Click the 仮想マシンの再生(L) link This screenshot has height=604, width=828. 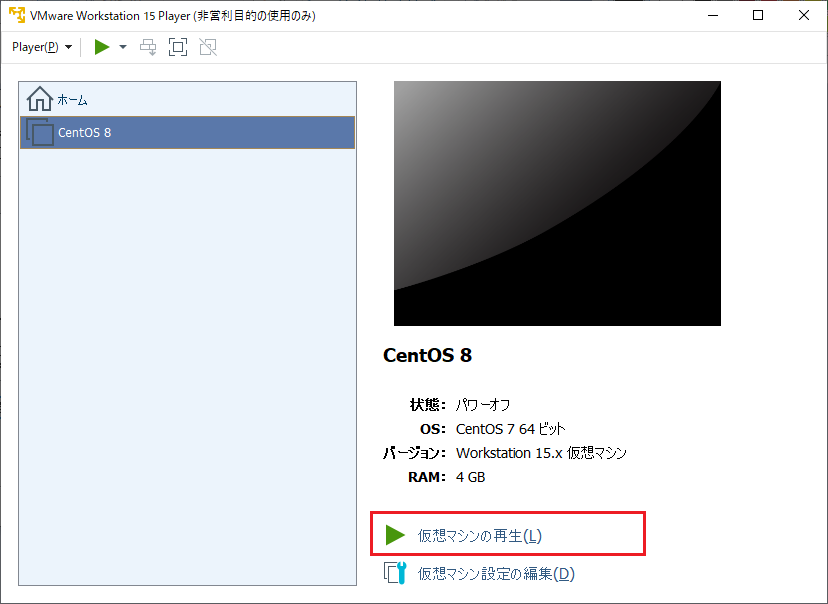(480, 534)
